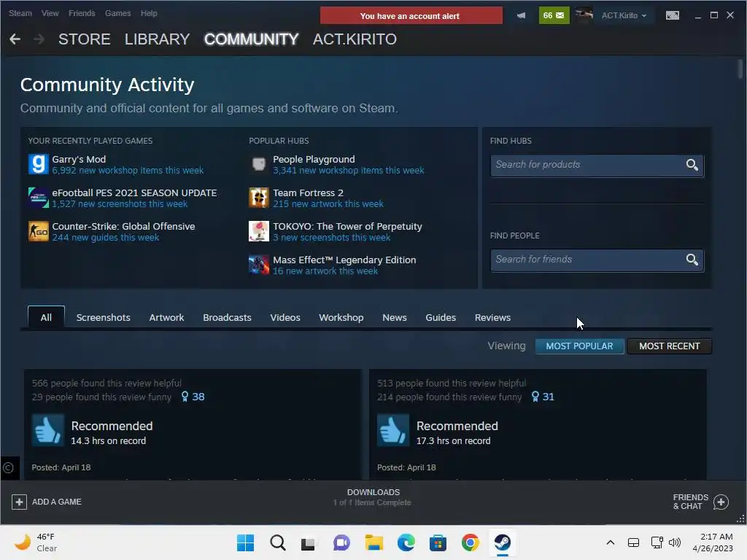Viewport: 747px width, 560px height.
Task: Go to the ACT.KIRITO profile section
Action: [x=355, y=39]
